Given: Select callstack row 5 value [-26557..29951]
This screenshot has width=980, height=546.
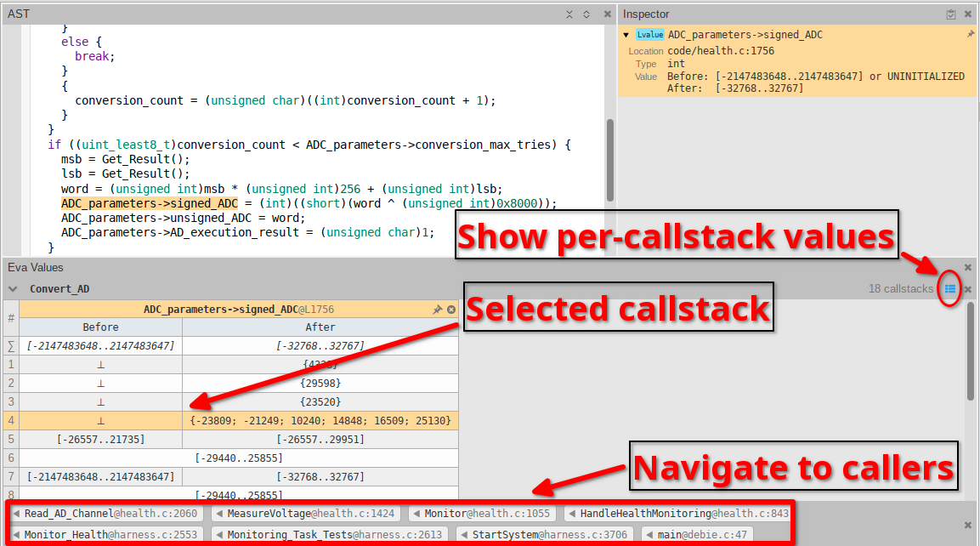Looking at the screenshot, I should [320, 440].
